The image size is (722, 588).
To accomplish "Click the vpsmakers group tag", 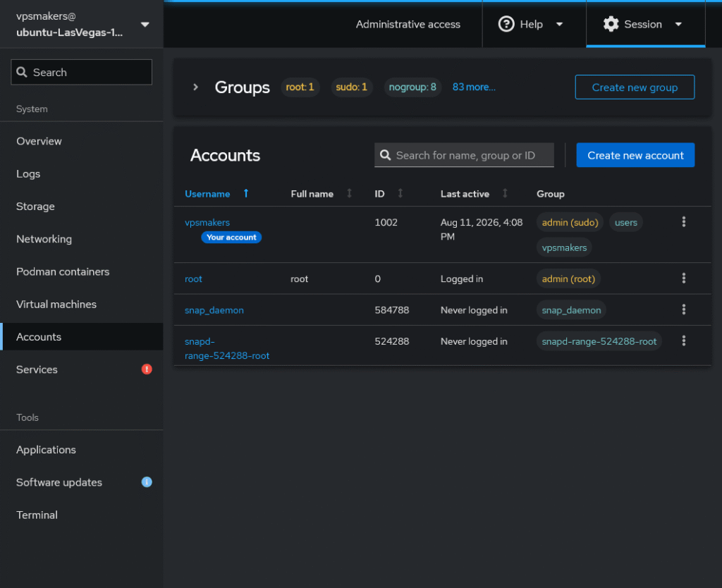I will point(564,247).
